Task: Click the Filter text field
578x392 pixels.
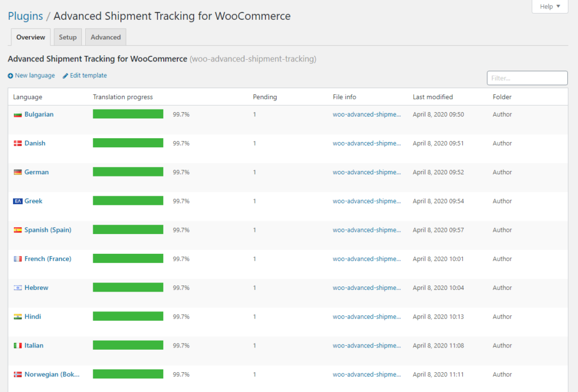Action: (x=527, y=78)
